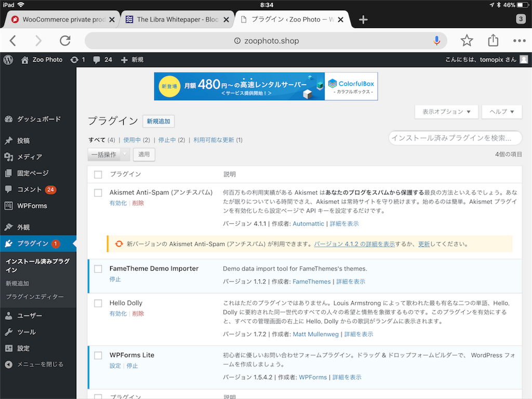Deactivate FameTheme Demo Importer via 停止
This screenshot has width=532, height=399.
pyautogui.click(x=115, y=279)
